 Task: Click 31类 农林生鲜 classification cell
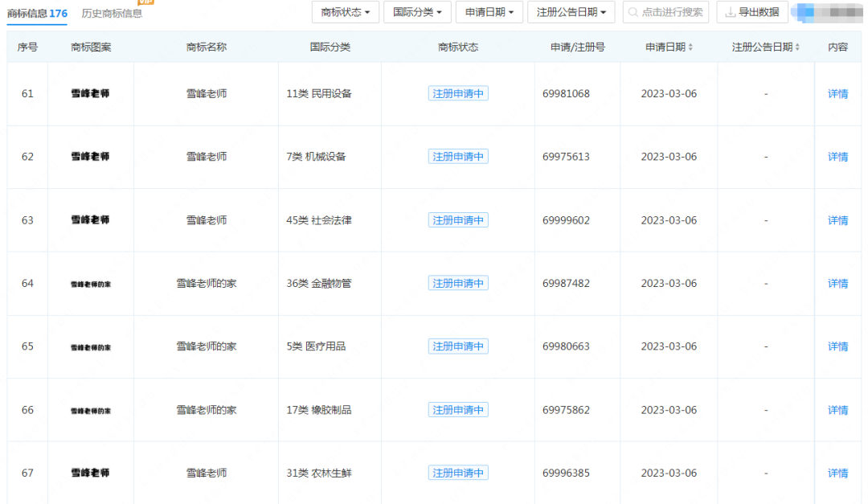319,473
